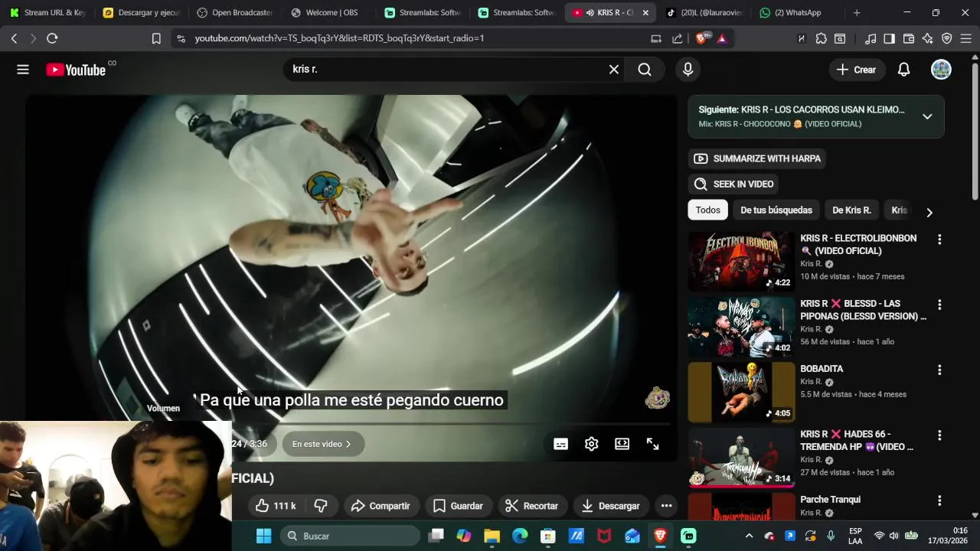The width and height of the screenshot is (980, 551).
Task: Open the TREMENDA HP video title
Action: point(857,440)
